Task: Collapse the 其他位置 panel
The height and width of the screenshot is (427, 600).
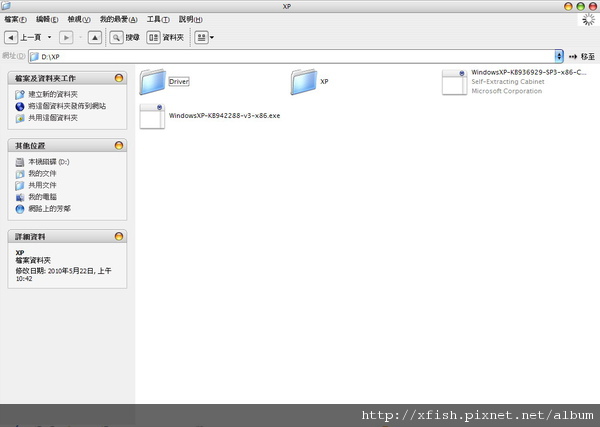Action: click(119, 145)
